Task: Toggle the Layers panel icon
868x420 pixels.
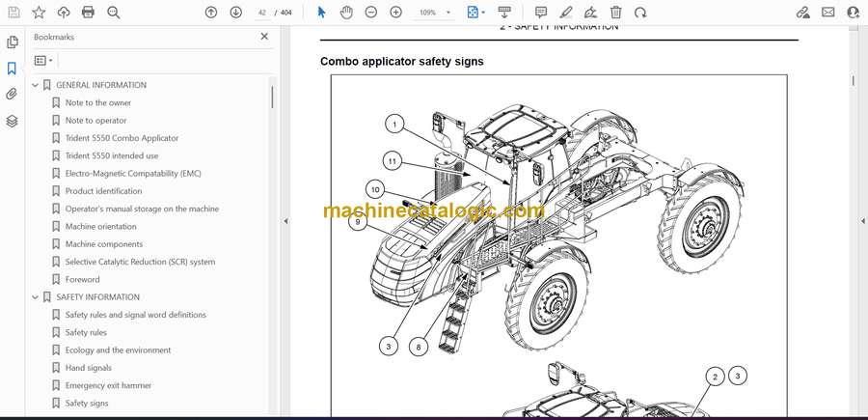Action: [x=13, y=121]
